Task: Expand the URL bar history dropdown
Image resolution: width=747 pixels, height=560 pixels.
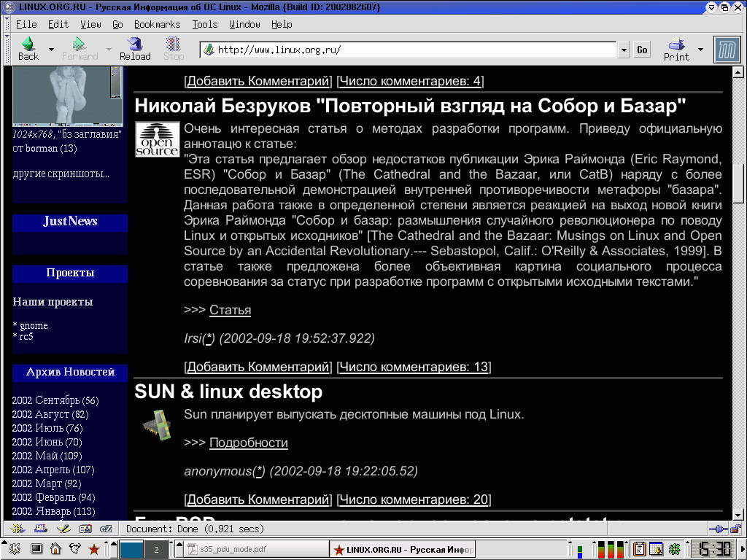Action: pyautogui.click(x=623, y=50)
